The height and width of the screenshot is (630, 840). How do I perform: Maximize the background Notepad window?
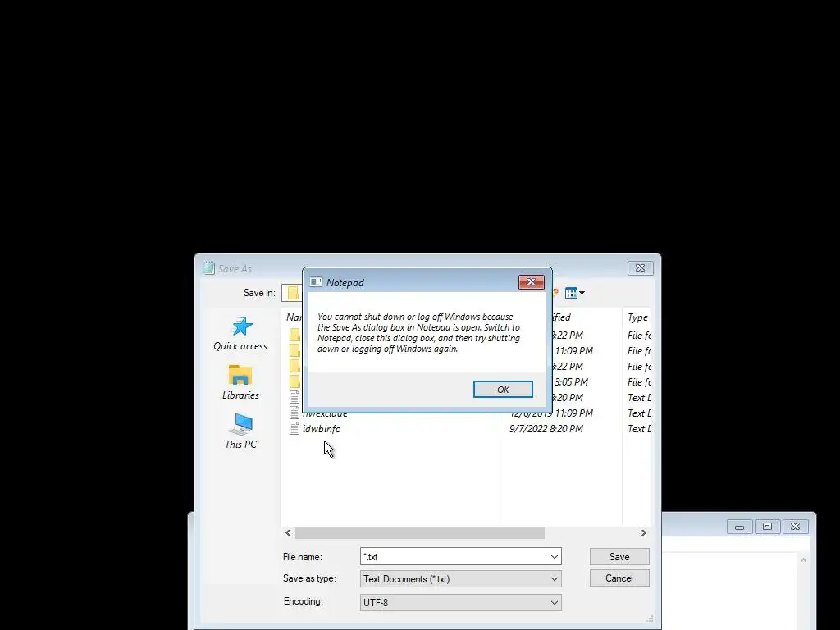[767, 527]
